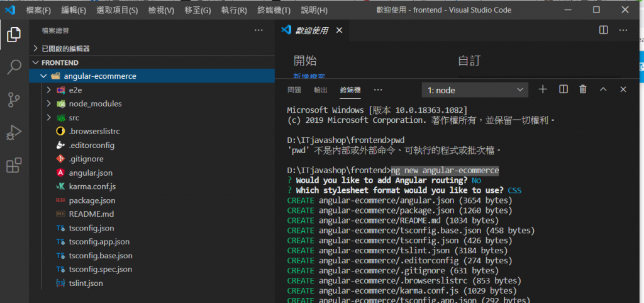Open angular.json file
Viewport: 644px width, 303px height.
pyautogui.click(x=91, y=173)
